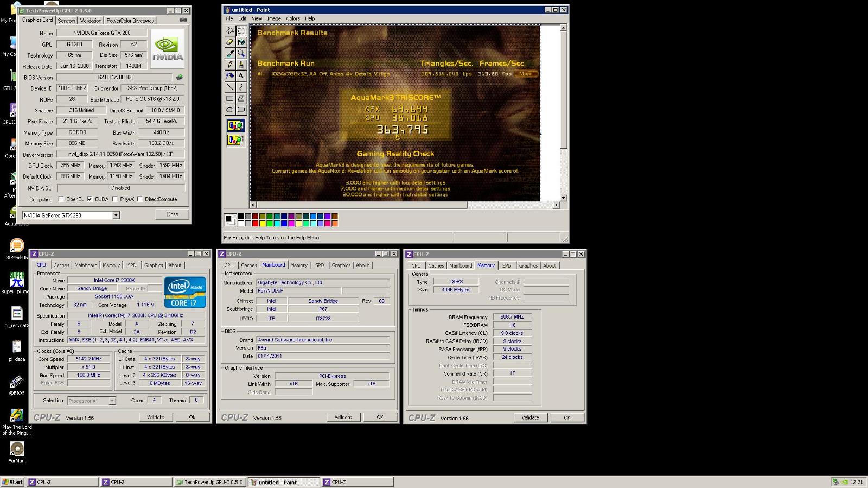Open the @BIOS desktop shortcut
This screenshot has height=488, width=868.
[17, 384]
